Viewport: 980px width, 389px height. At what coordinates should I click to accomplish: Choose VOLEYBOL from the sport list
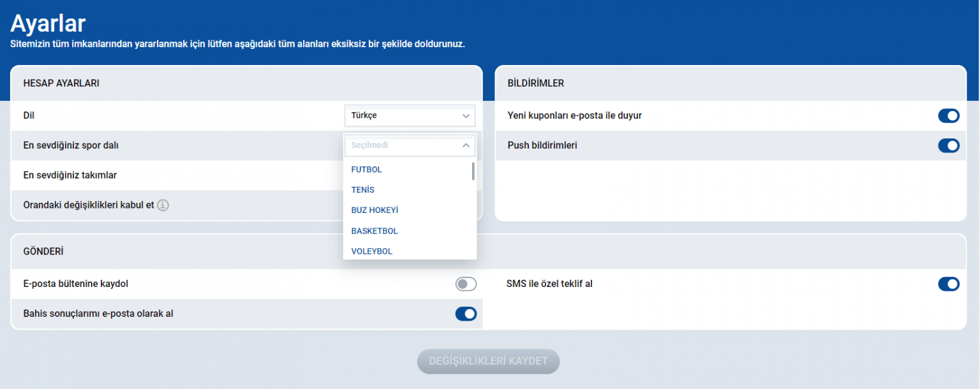372,251
